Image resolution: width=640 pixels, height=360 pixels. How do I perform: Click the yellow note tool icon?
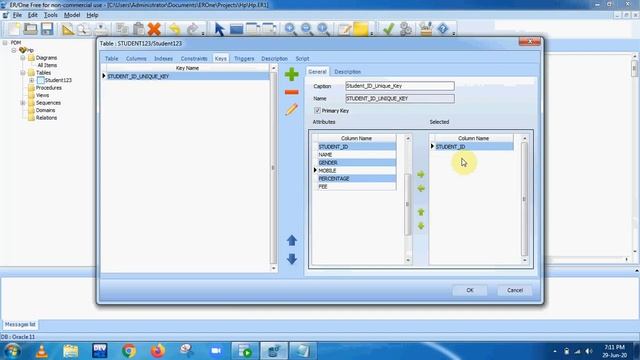click(x=361, y=29)
